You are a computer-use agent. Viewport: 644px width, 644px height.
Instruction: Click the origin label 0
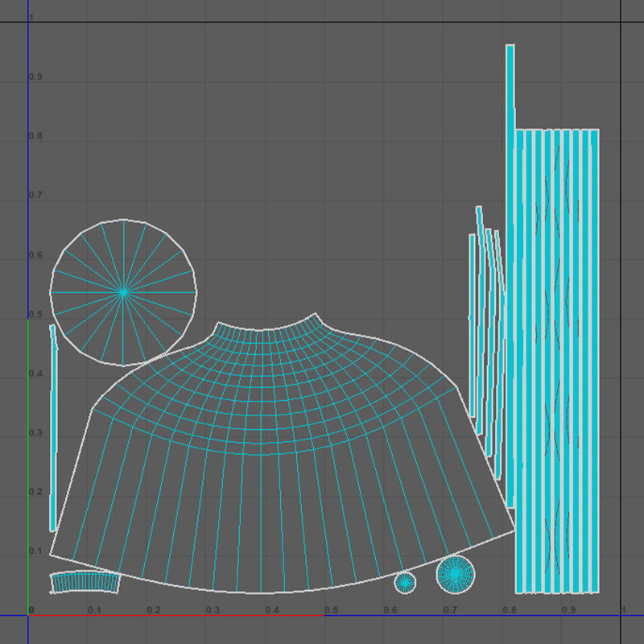pos(31,610)
